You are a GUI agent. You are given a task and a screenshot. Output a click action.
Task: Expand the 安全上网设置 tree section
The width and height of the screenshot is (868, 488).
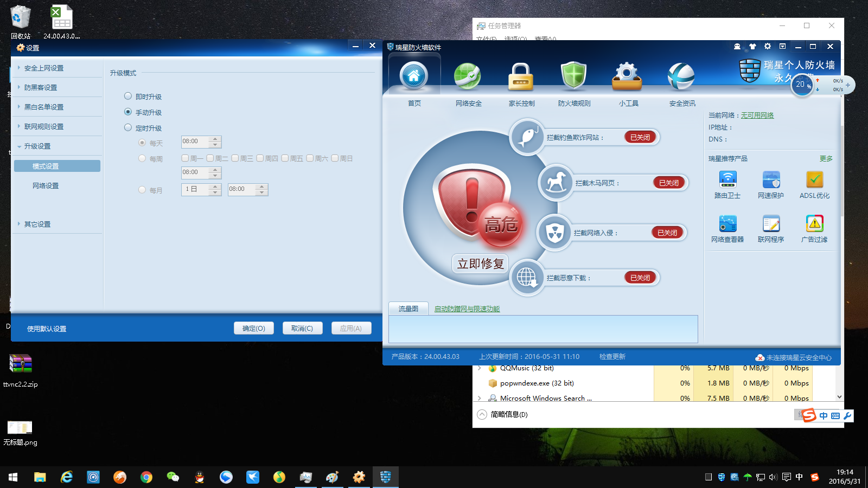click(x=20, y=68)
